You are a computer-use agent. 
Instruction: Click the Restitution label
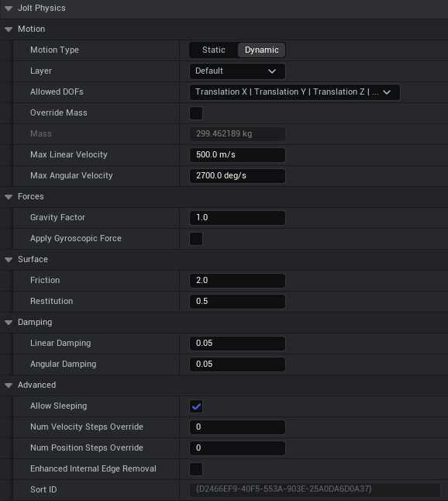[51, 302]
